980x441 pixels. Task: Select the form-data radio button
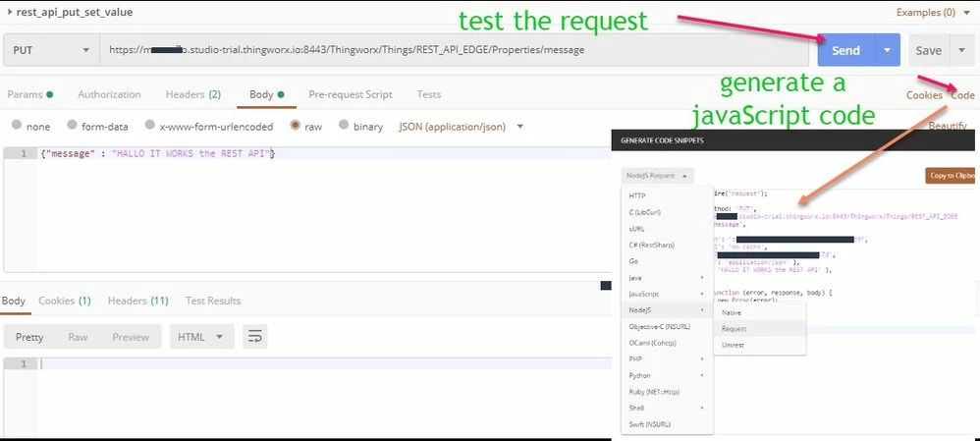72,125
